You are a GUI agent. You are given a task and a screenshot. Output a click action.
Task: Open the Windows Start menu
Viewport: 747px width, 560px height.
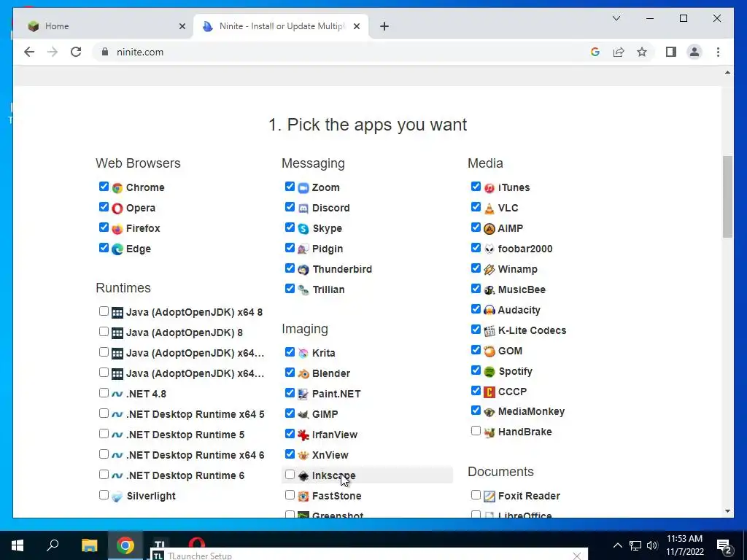point(18,545)
